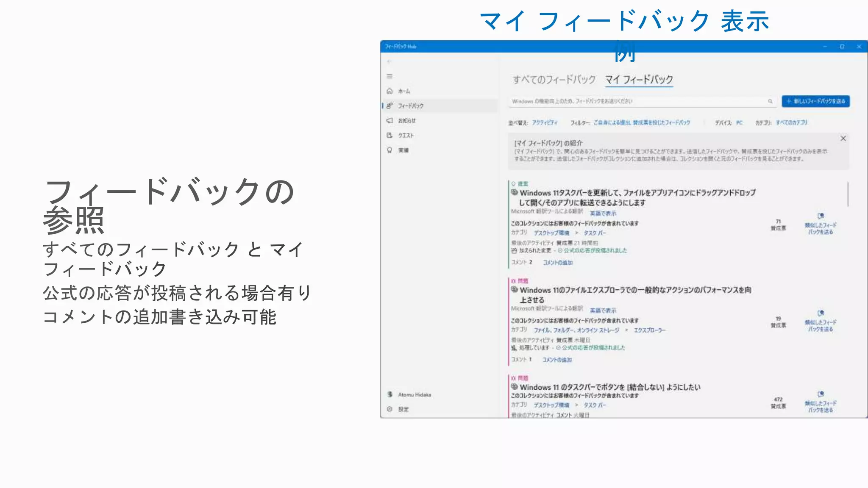868x488 pixels.
Task: Open Windows 11タスクバー drag-and-drop feedback
Action: point(637,197)
